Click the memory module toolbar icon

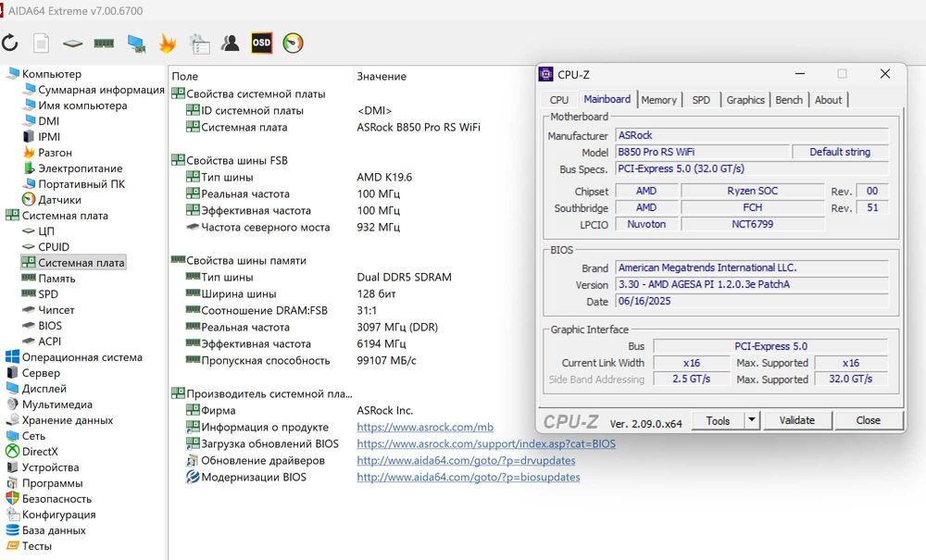point(104,44)
